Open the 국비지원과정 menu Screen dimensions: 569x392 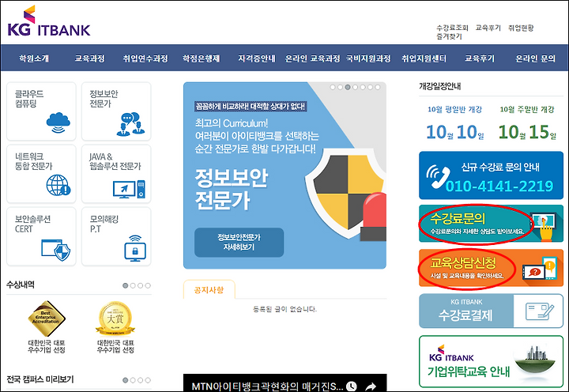click(x=368, y=58)
